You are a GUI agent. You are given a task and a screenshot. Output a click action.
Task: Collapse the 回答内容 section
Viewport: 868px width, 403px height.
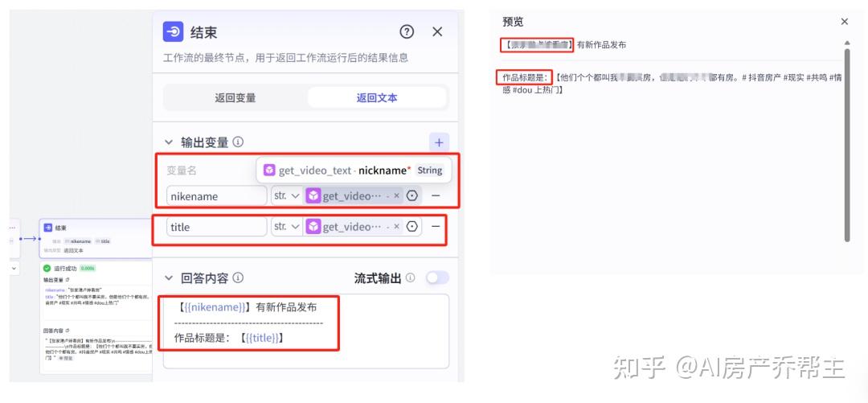point(169,278)
